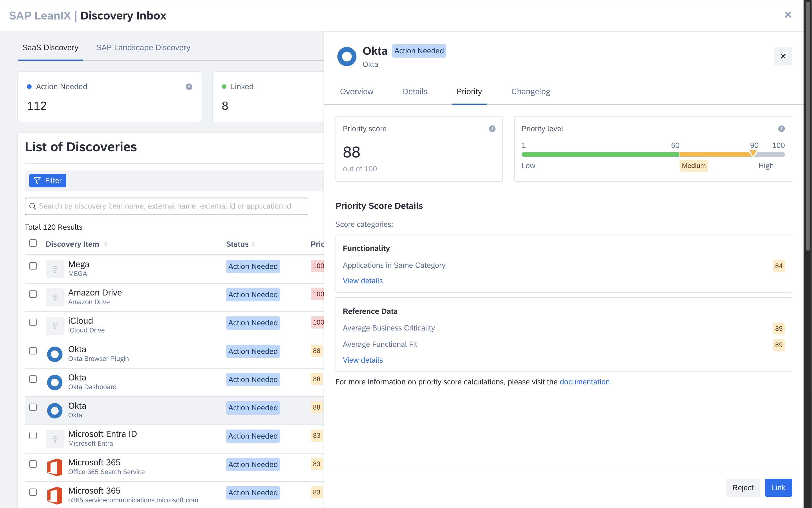
Task: Click the priority level slider marker
Action: coord(753,154)
